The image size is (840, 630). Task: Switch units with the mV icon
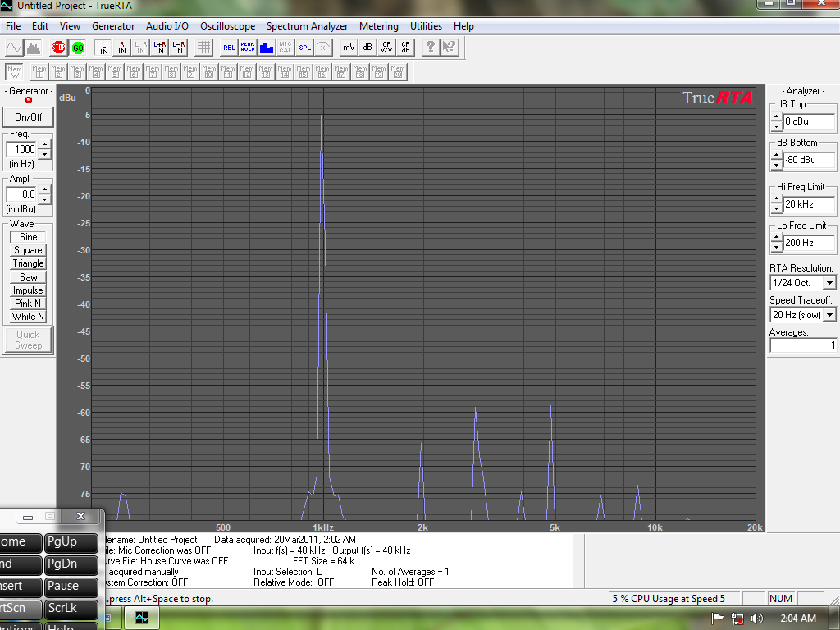click(x=348, y=48)
